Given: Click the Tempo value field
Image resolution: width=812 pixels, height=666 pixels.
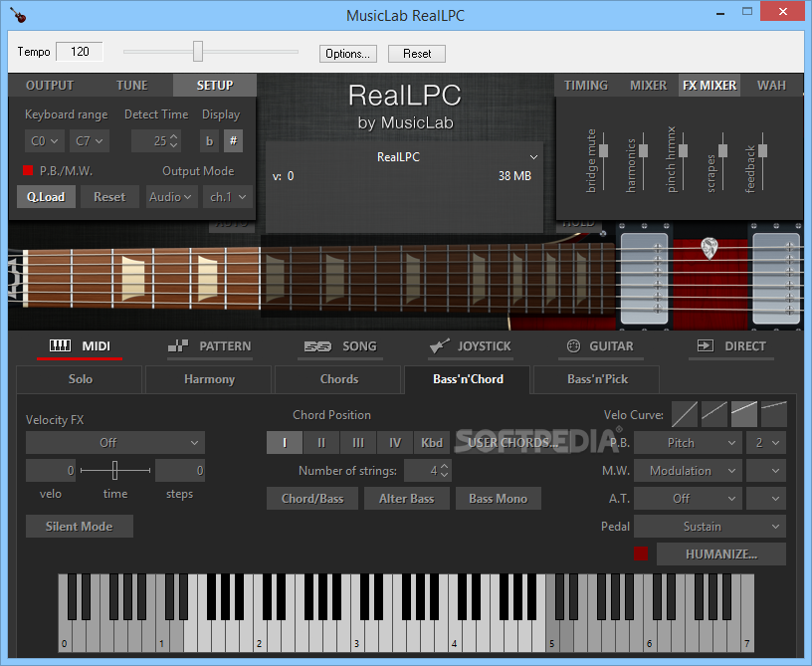Looking at the screenshot, I should click(80, 52).
